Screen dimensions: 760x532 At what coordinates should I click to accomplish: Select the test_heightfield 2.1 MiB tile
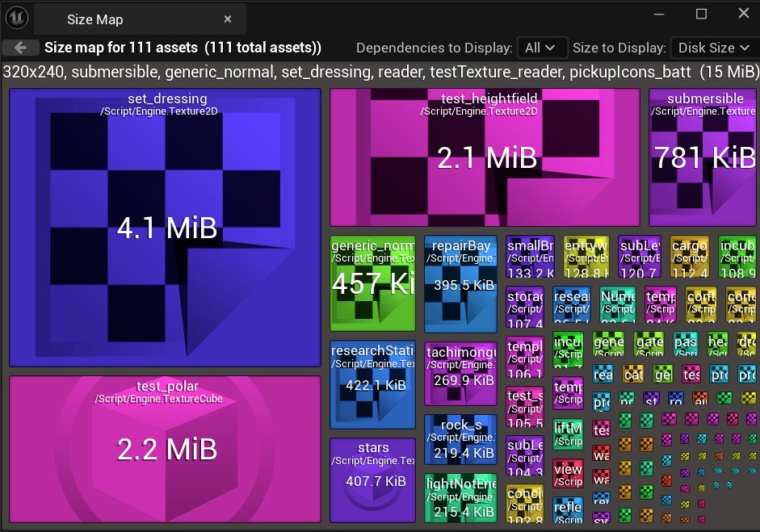click(x=485, y=157)
